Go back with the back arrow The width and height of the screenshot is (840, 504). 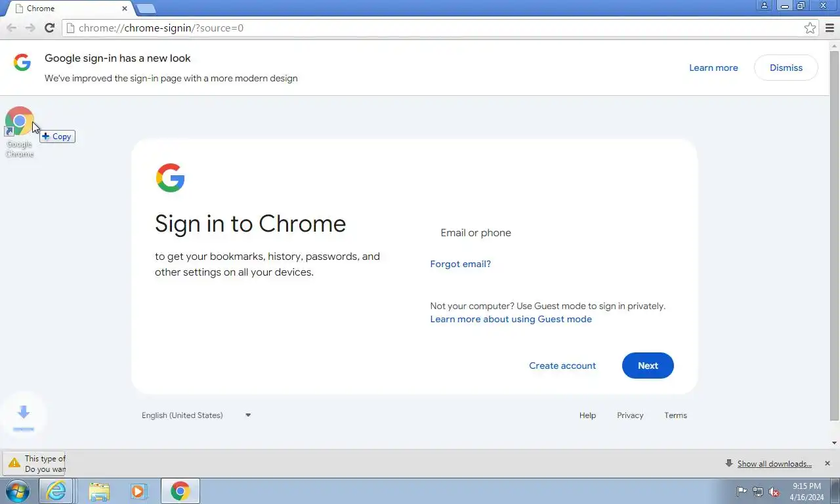click(x=11, y=28)
